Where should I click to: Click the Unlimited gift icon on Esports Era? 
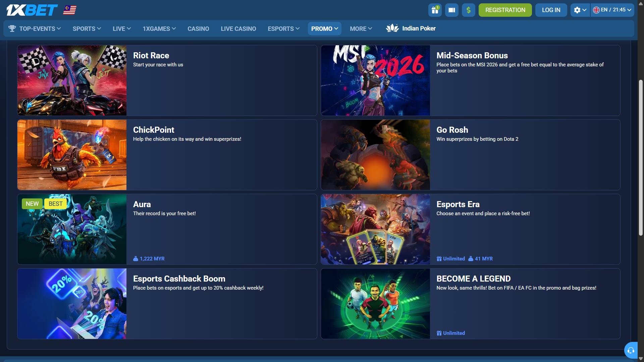point(439,259)
